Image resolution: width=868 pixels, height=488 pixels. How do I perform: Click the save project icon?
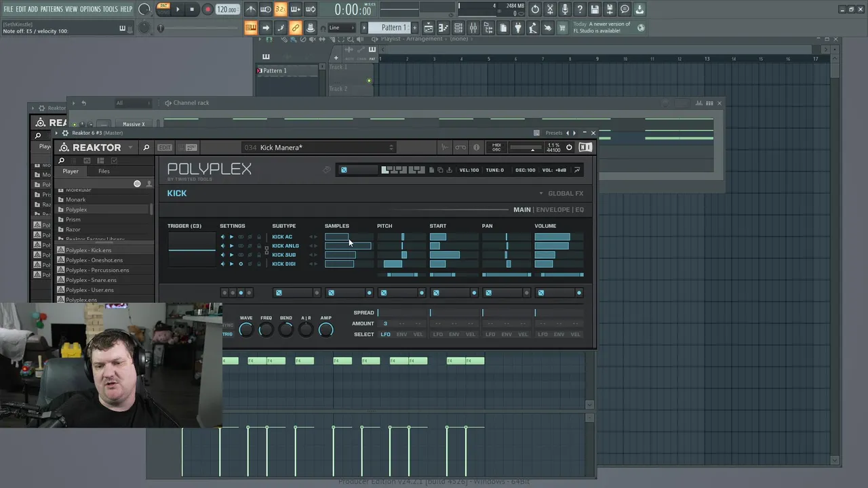595,9
